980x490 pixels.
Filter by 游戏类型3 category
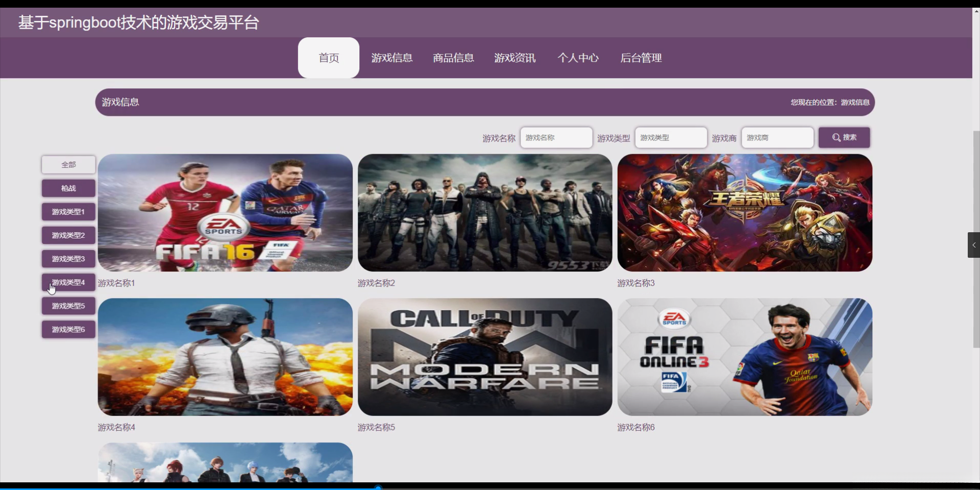coord(68,259)
